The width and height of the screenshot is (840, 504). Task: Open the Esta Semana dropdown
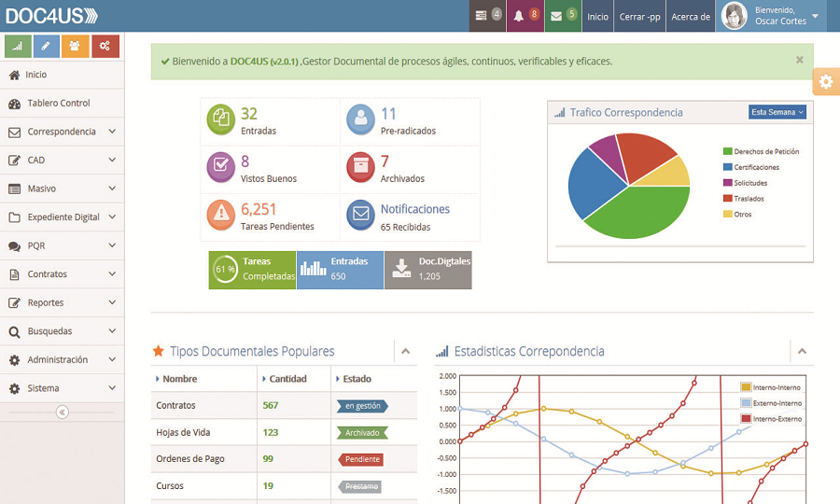click(777, 112)
